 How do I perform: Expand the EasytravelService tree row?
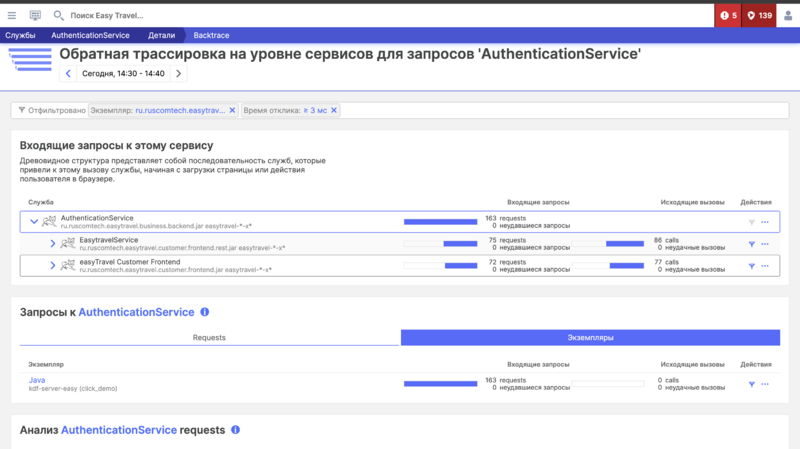tap(53, 243)
